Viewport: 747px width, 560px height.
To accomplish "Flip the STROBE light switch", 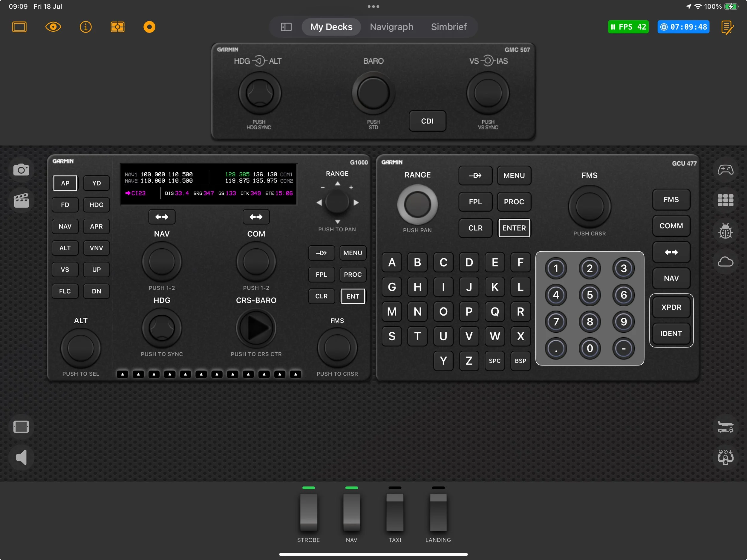I will [x=308, y=512].
